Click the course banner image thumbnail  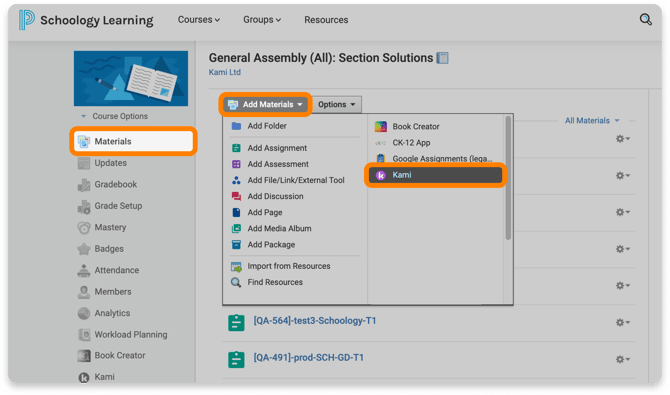coord(131,78)
